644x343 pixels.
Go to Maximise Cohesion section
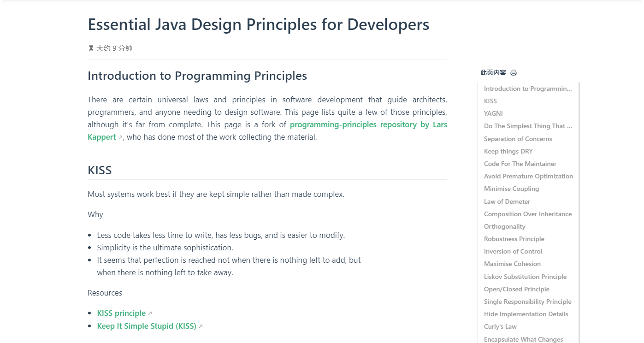coord(512,264)
